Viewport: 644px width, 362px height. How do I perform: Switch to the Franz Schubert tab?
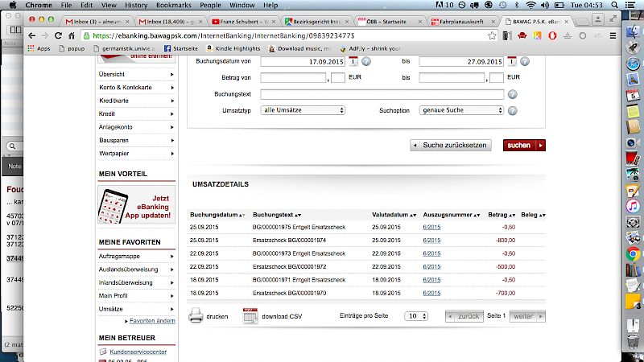pyautogui.click(x=242, y=21)
